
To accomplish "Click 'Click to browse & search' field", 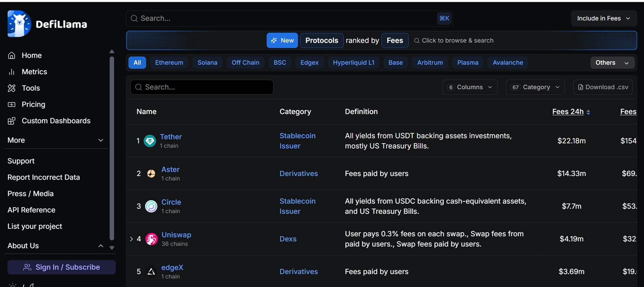I will pyautogui.click(x=454, y=41).
